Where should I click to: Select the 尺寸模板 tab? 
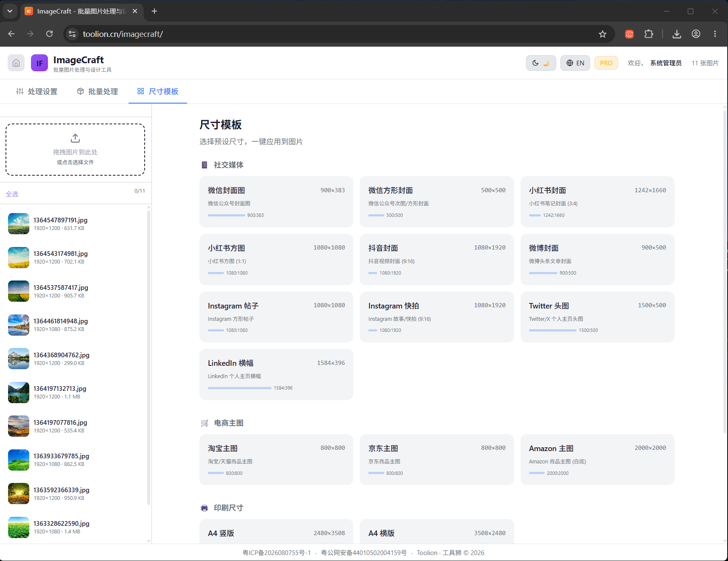pos(158,91)
